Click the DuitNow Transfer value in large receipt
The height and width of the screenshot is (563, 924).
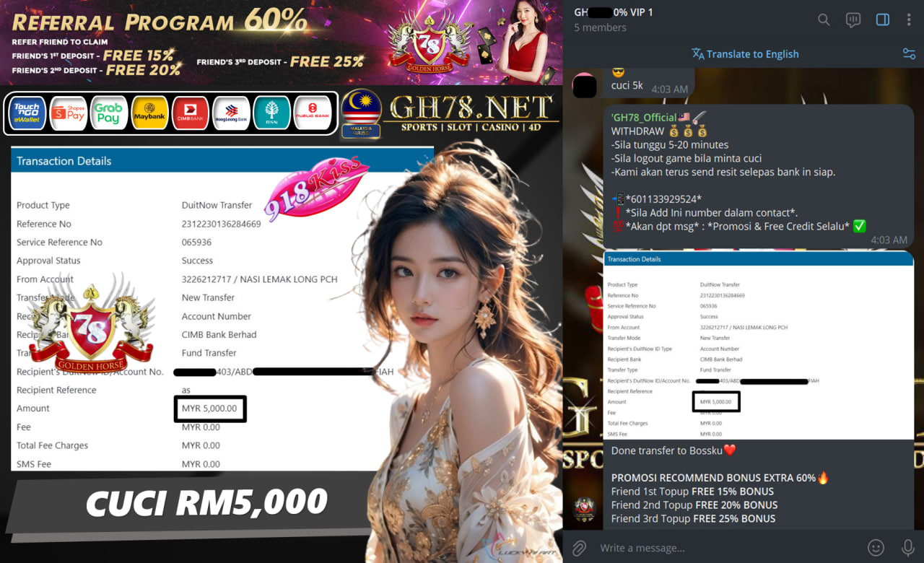coord(217,206)
